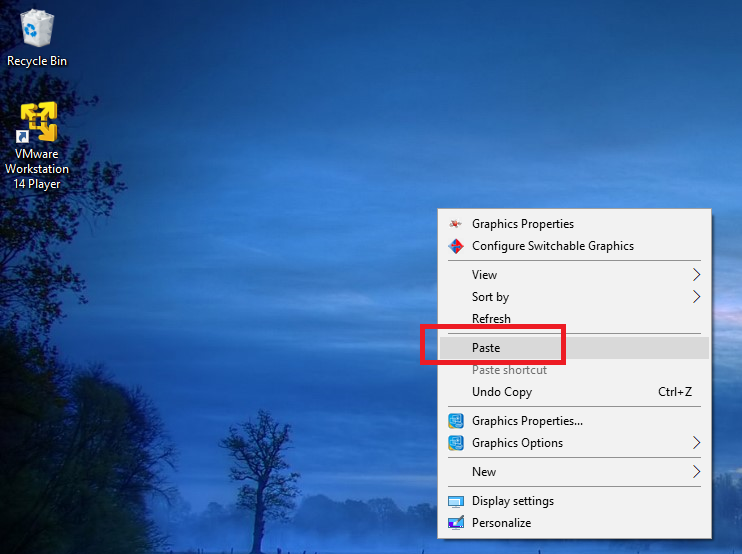Click the Display settings monitor icon
Image resolution: width=742 pixels, height=554 pixels.
click(456, 501)
